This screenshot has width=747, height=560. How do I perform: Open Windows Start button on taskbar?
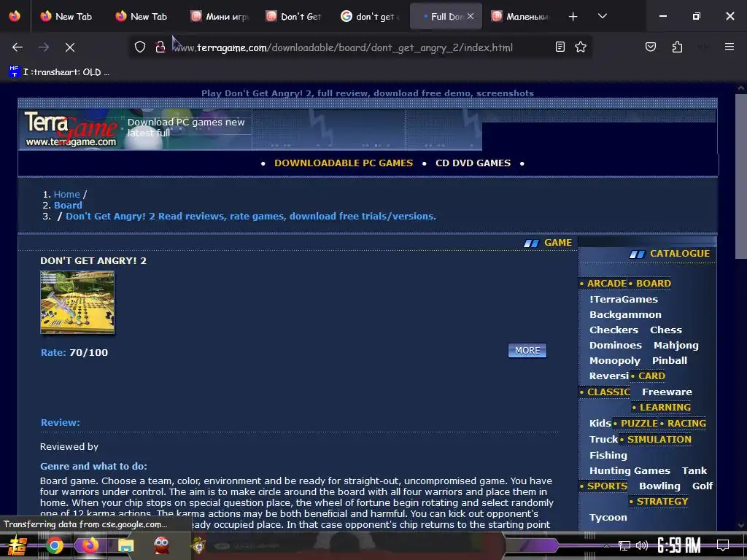[x=17, y=545]
